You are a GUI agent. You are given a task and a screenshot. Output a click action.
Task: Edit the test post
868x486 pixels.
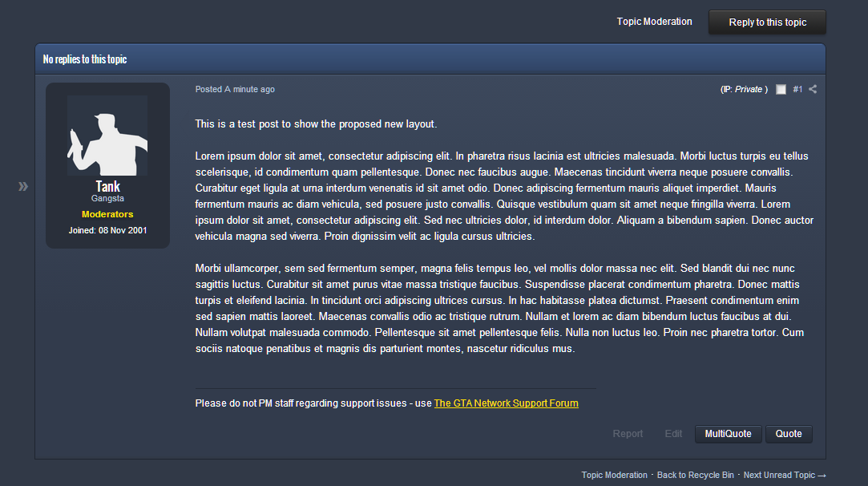[673, 434]
